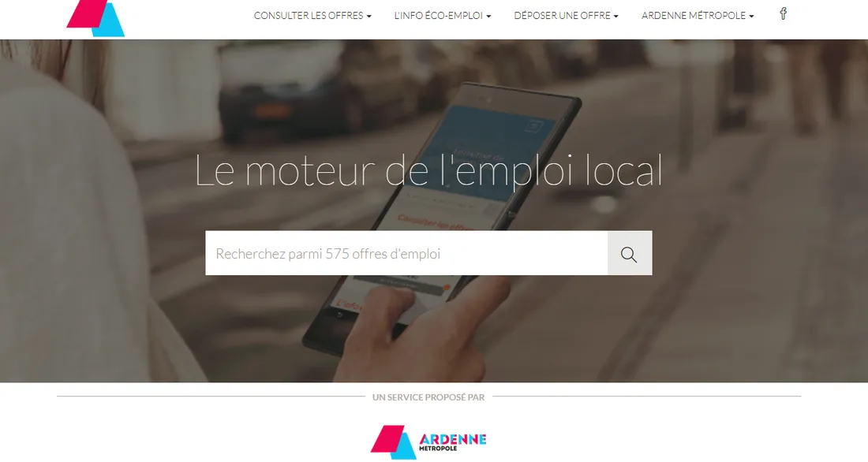Click the divider line left of Un service proposé par
Image resolution: width=868 pixels, height=462 pixels.
(211, 396)
